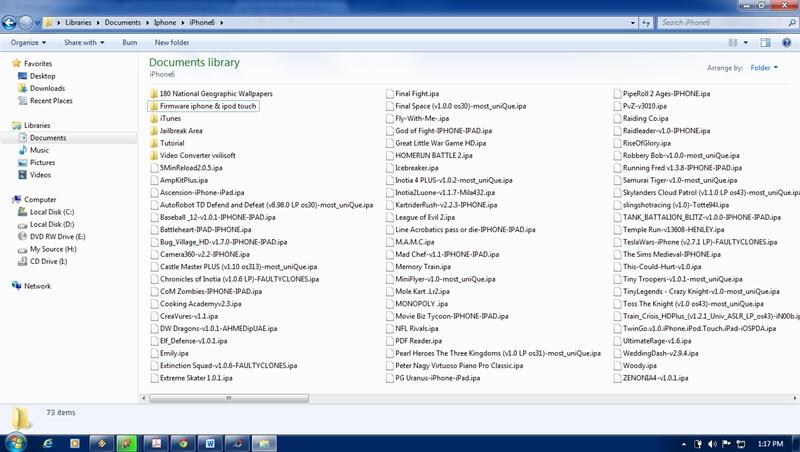Open the view options dropdown arrow
The image size is (800, 452).
point(746,42)
